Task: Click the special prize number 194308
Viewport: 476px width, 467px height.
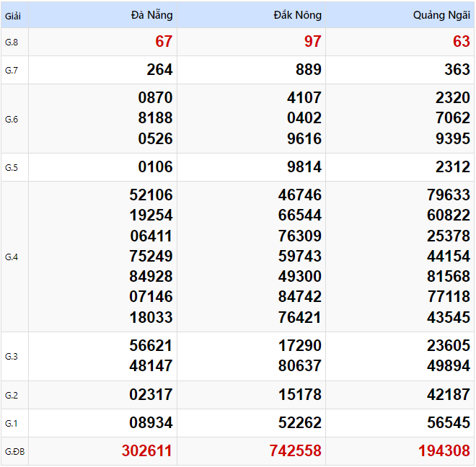Action: [444, 451]
